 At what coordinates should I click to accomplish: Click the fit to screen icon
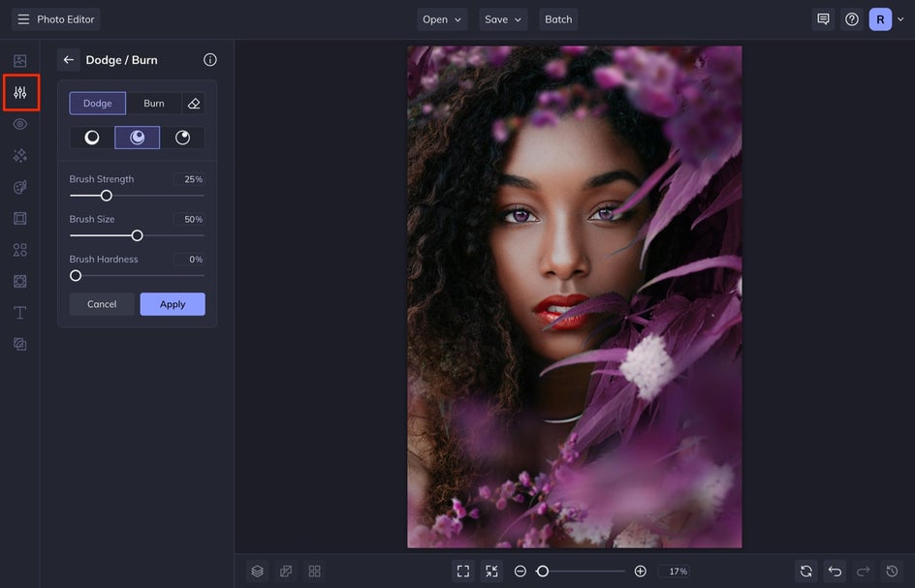click(x=463, y=572)
